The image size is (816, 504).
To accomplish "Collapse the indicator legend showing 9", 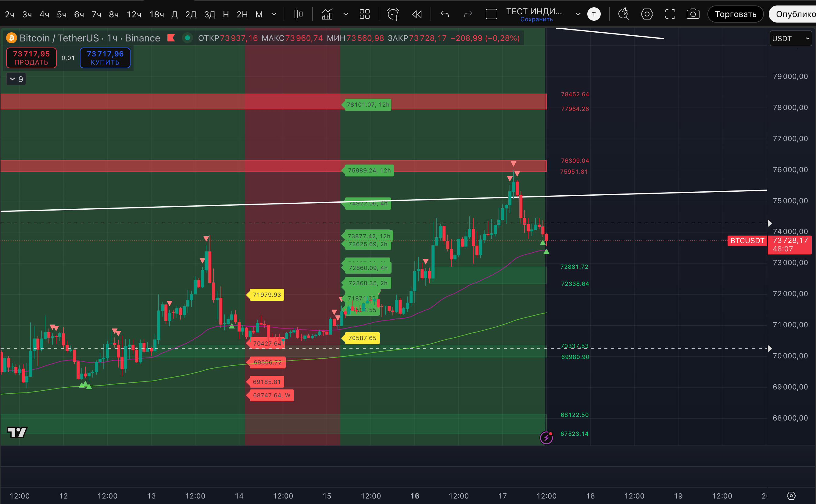I will [16, 79].
